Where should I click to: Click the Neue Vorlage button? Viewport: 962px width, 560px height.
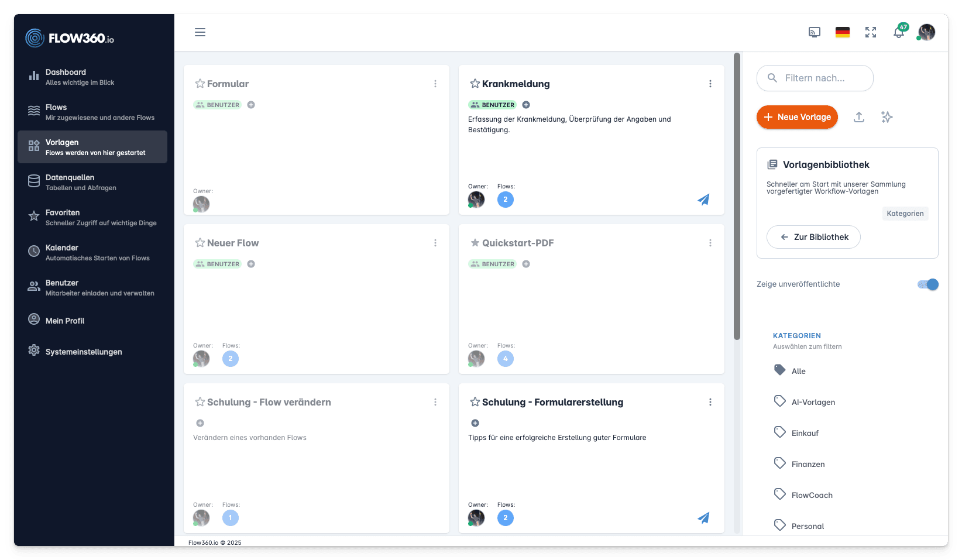point(797,117)
